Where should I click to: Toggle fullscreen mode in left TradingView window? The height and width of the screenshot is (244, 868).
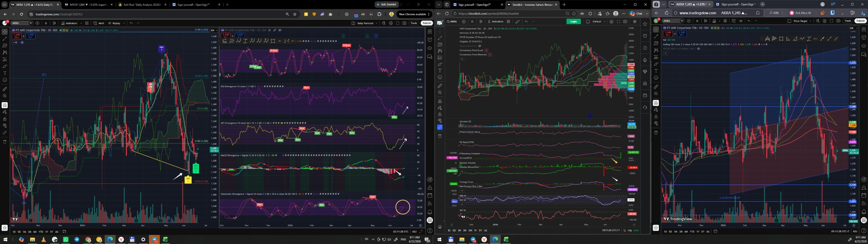(398, 23)
